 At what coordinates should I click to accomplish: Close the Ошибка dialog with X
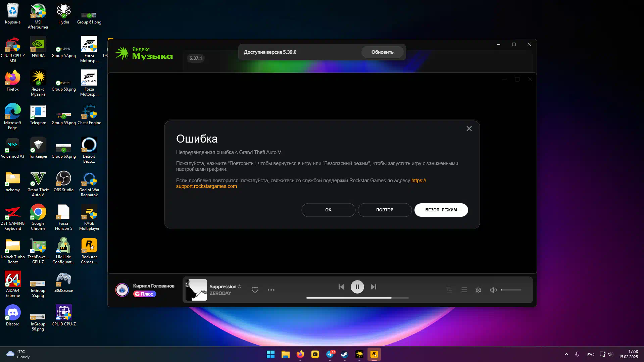click(469, 129)
